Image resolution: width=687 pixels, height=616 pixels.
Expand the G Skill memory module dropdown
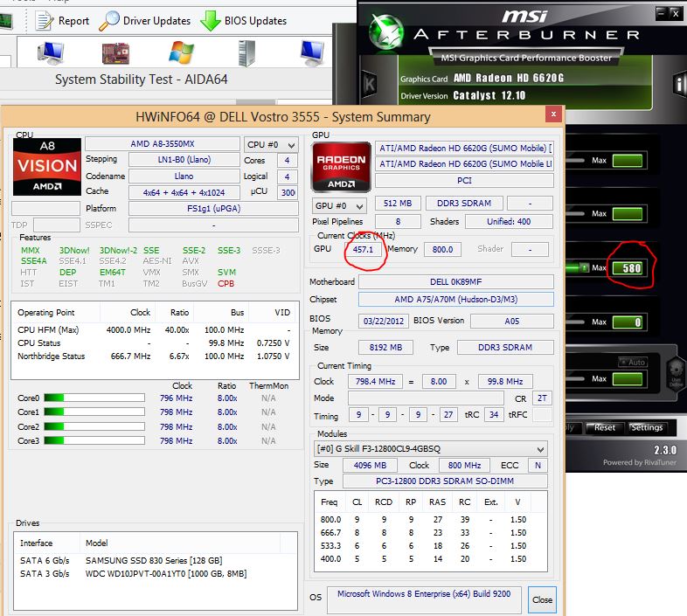tap(430, 449)
